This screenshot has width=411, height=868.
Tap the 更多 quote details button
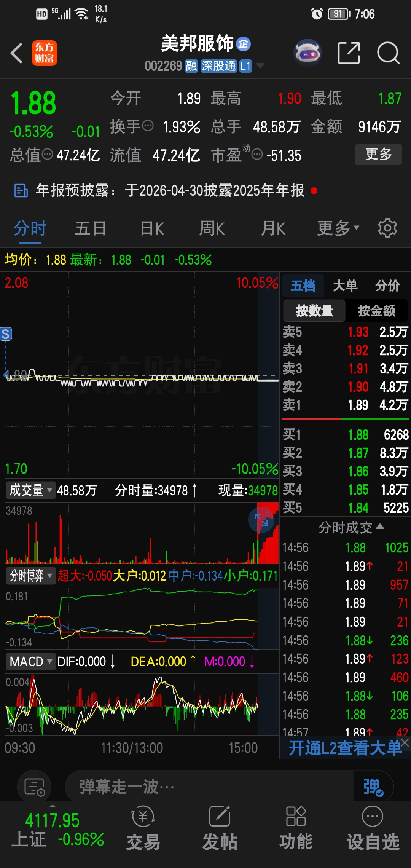[378, 154]
